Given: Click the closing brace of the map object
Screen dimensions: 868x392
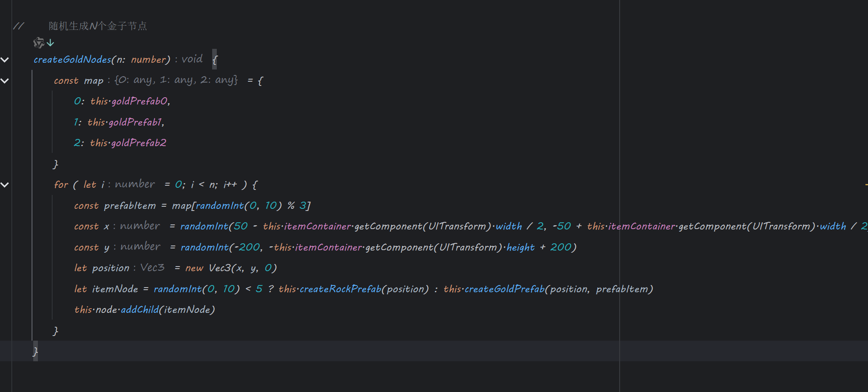Looking at the screenshot, I should [x=56, y=164].
